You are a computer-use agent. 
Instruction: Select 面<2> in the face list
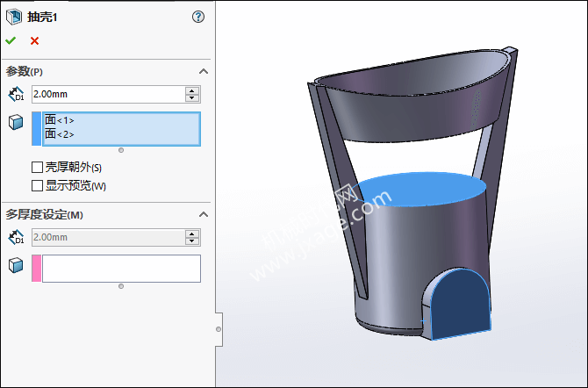click(x=60, y=134)
